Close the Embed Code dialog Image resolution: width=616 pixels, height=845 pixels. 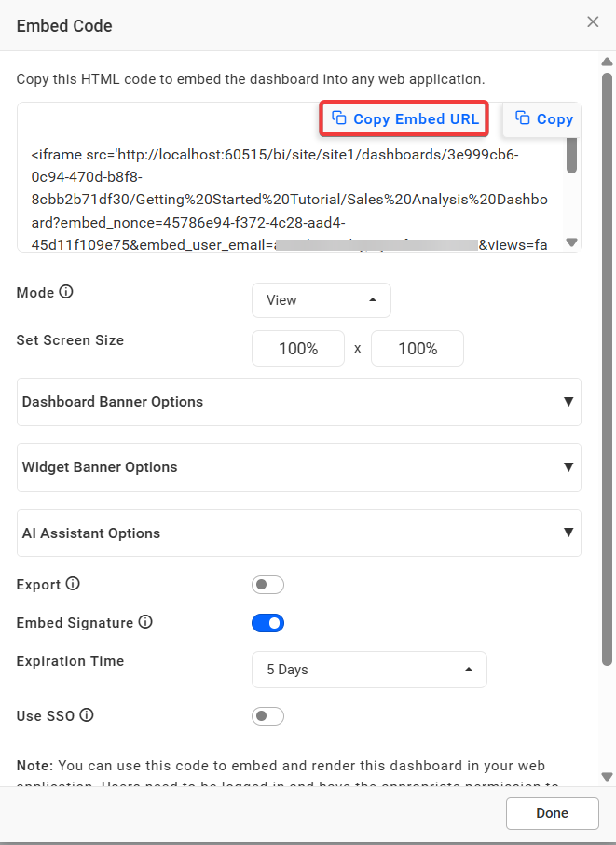(593, 22)
